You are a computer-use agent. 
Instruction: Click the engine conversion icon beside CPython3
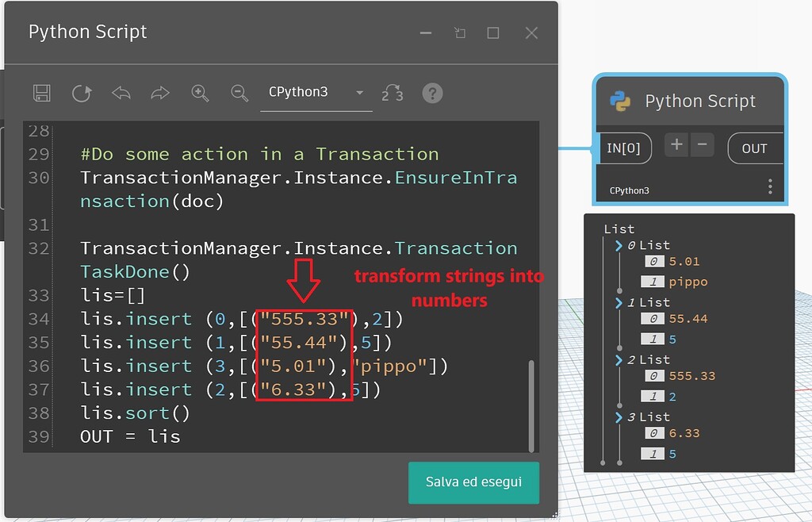(x=393, y=93)
